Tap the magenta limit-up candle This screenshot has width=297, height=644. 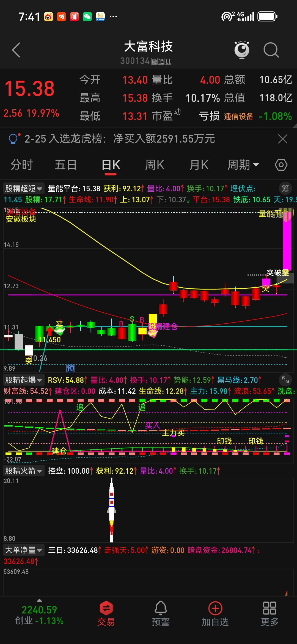click(287, 242)
